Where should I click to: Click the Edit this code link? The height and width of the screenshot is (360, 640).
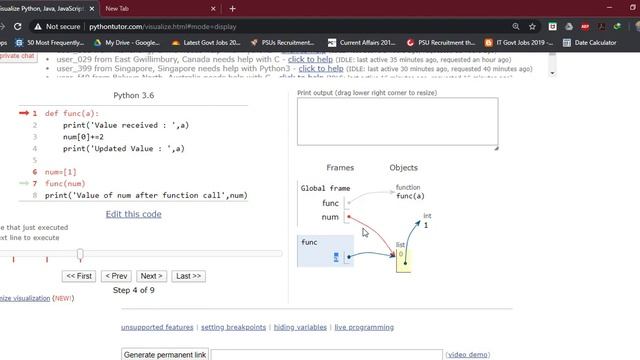pyautogui.click(x=133, y=214)
